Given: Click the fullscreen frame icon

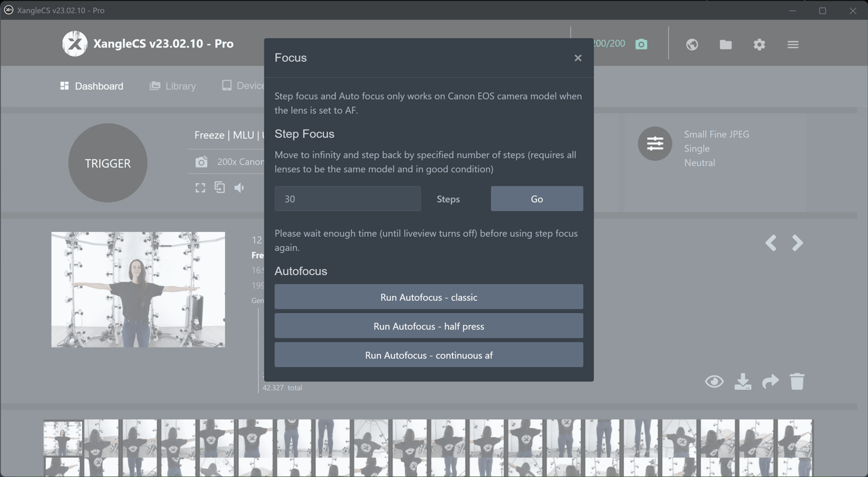Looking at the screenshot, I should coord(200,187).
